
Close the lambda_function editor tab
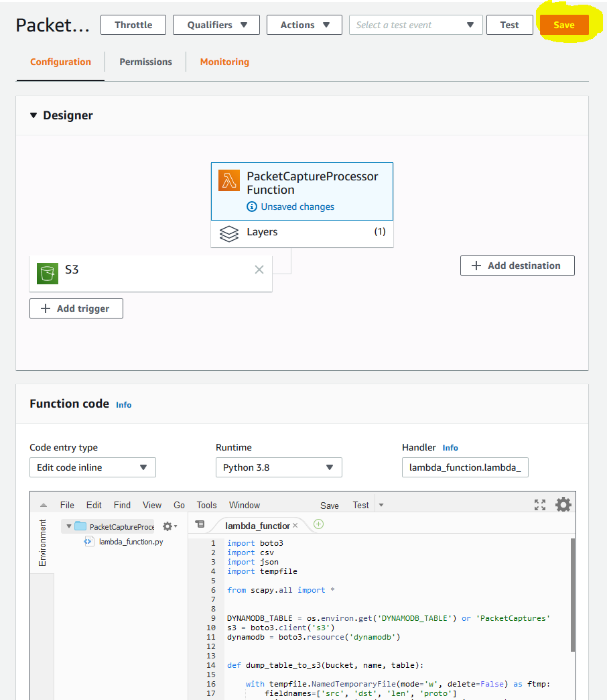point(295,526)
